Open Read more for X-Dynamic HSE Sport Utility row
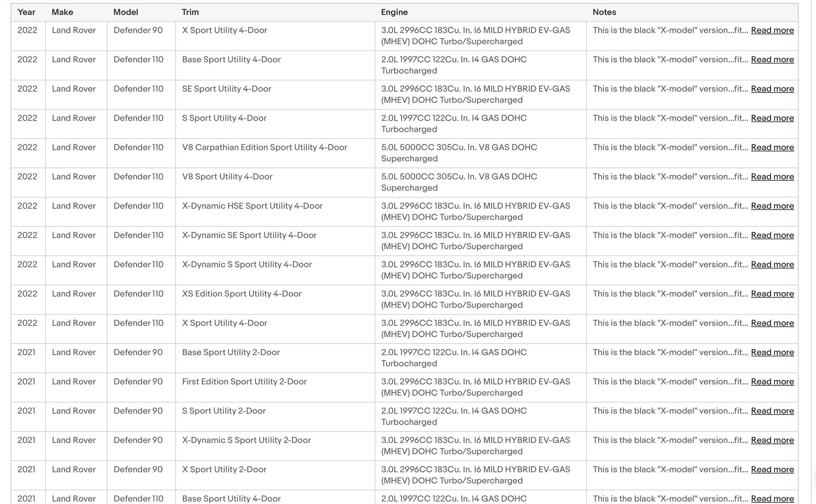 pos(772,206)
